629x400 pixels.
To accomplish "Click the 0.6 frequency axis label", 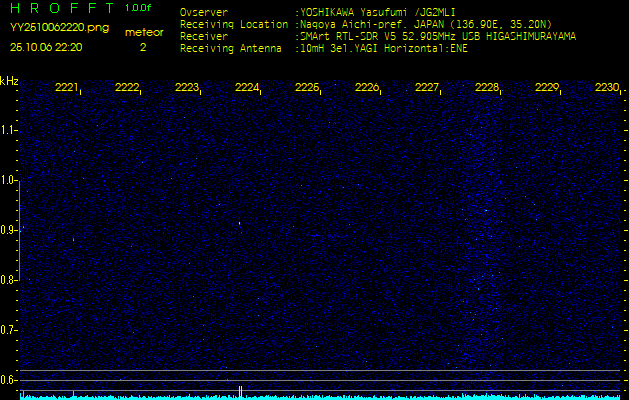I will 9,380.
